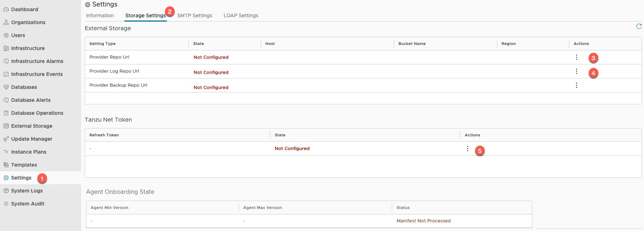Screen dimensions: 644x231
Task: Click Not Configured state for Provider Repo Url
Action: coord(211,57)
